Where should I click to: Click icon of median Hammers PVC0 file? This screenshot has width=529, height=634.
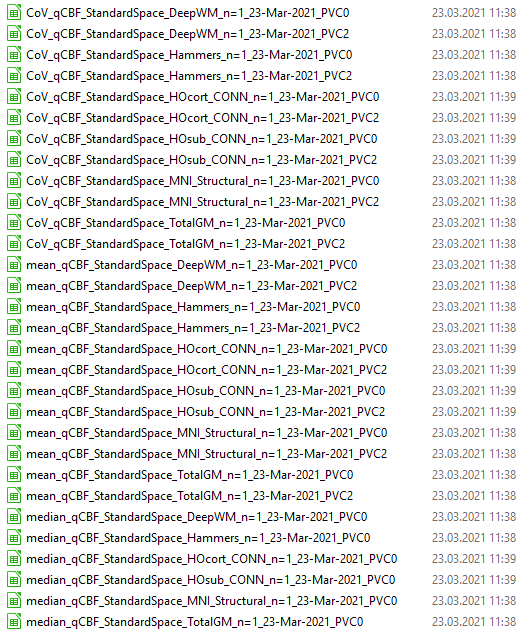[14, 538]
